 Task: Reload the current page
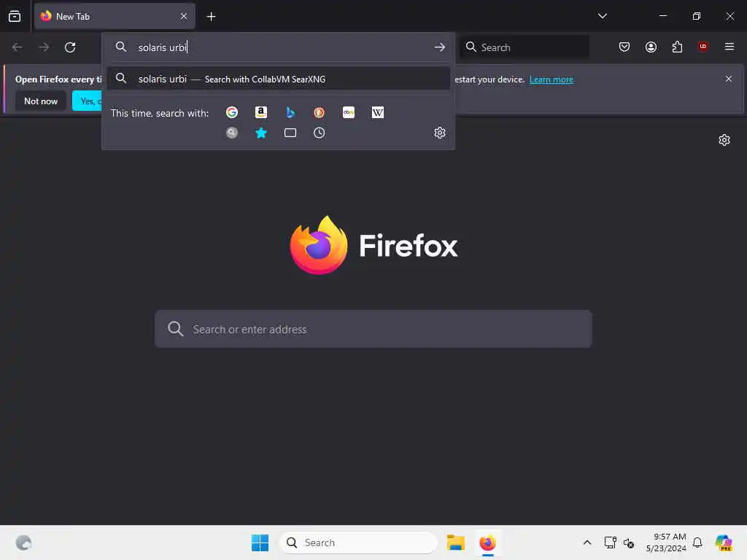pyautogui.click(x=70, y=47)
